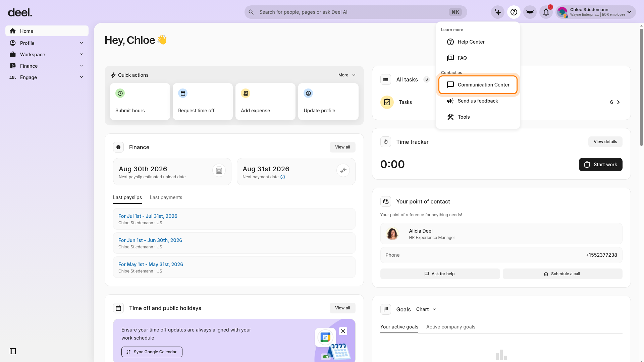The width and height of the screenshot is (644, 362).
Task: Expand the Engage sidebar section
Action: click(82, 77)
